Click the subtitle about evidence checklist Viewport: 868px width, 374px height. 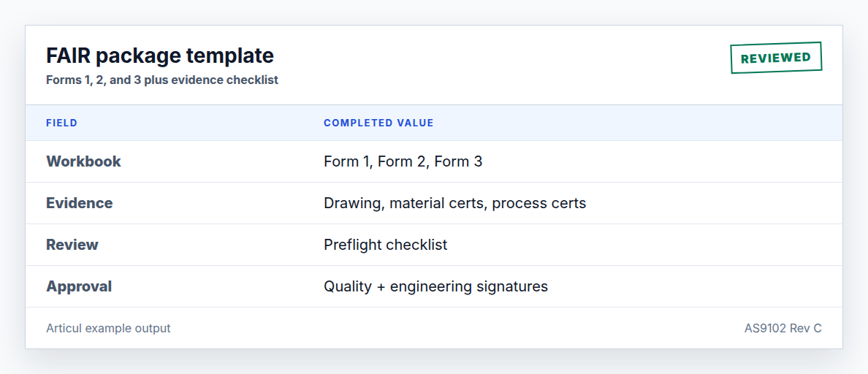click(x=162, y=80)
